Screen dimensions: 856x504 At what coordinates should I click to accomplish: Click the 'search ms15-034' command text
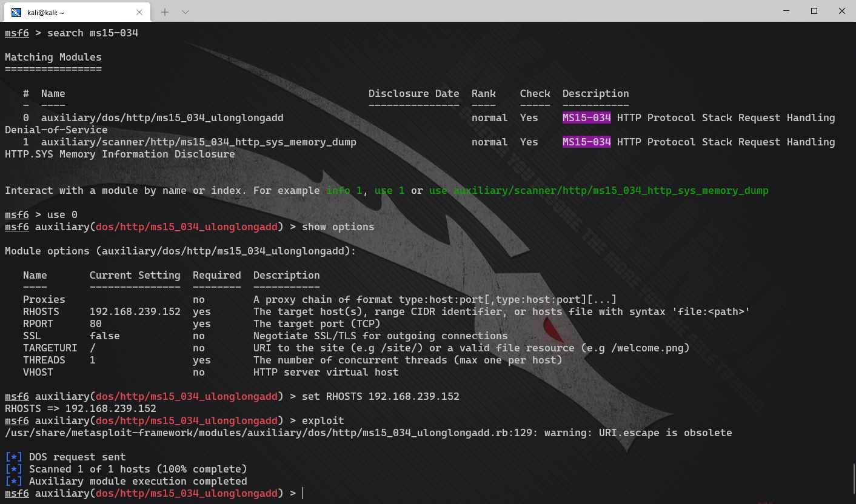[93, 33]
